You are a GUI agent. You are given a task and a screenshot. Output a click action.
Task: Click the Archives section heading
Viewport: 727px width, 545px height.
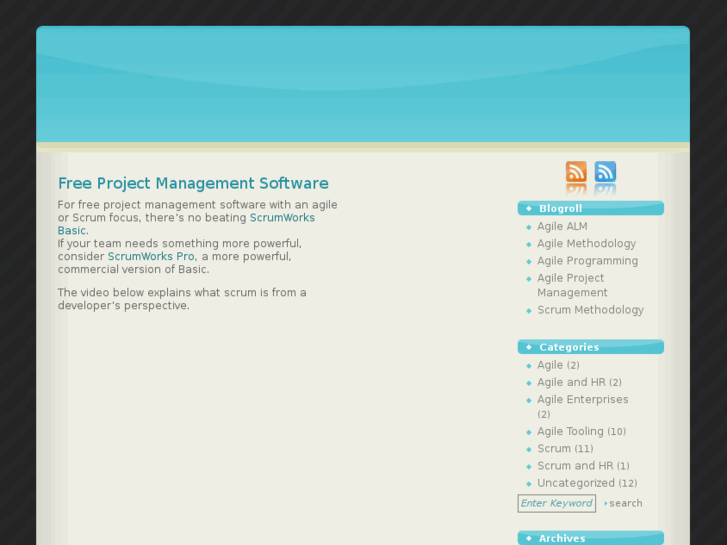pyautogui.click(x=590, y=538)
